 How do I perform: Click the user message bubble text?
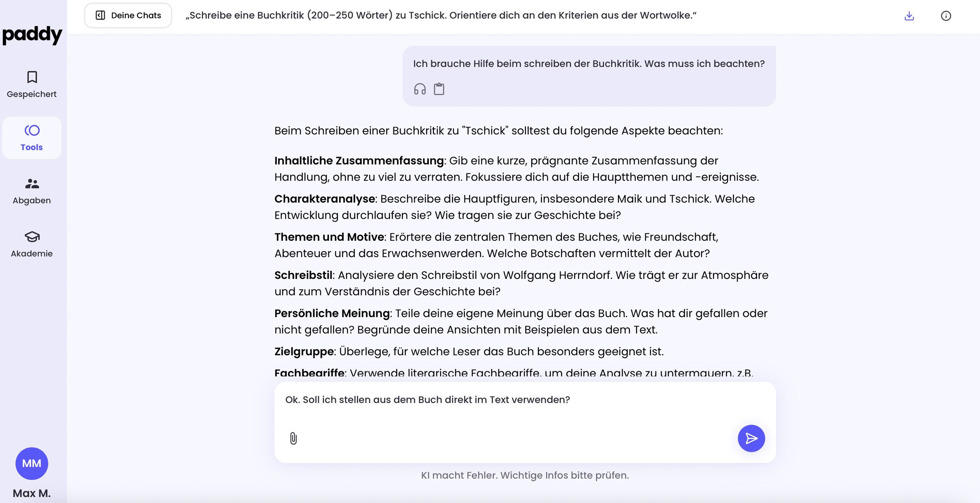point(588,64)
